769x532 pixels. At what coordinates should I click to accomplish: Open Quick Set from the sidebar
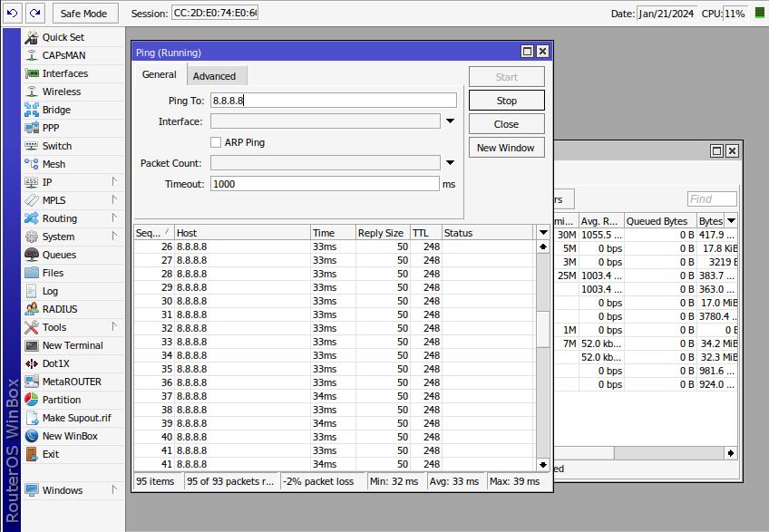[63, 37]
